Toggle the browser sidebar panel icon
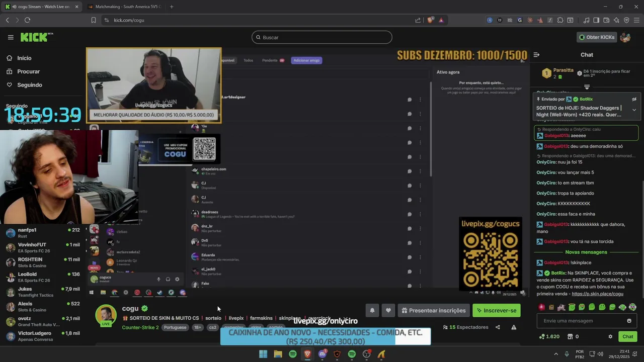The height and width of the screenshot is (362, 644). point(596,20)
